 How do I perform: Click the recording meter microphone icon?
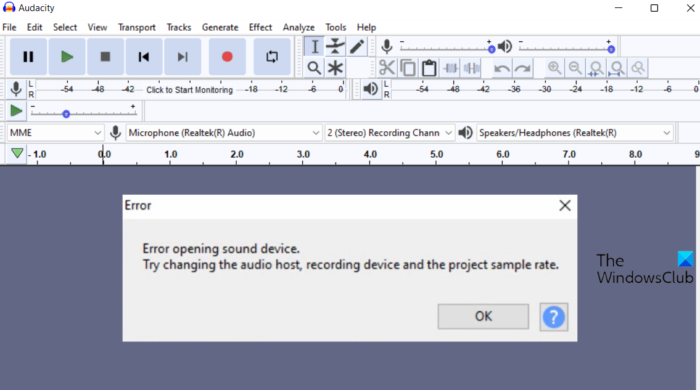[x=16, y=89]
